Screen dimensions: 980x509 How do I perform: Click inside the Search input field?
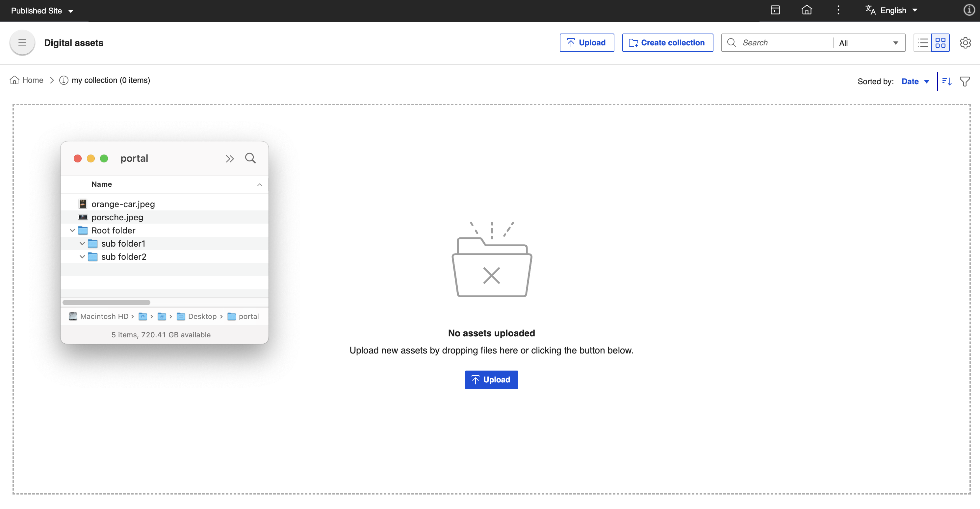click(x=784, y=42)
